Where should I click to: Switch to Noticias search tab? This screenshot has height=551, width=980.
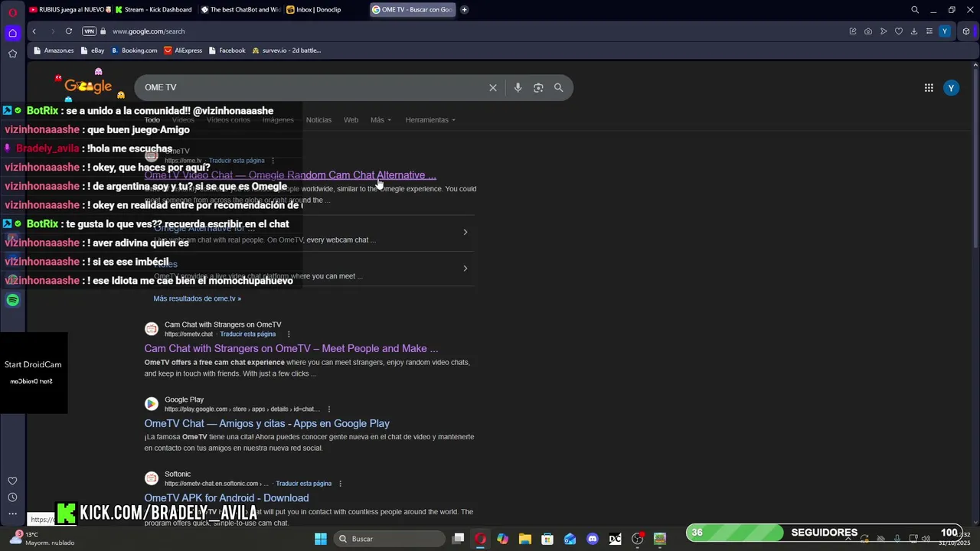(x=318, y=120)
